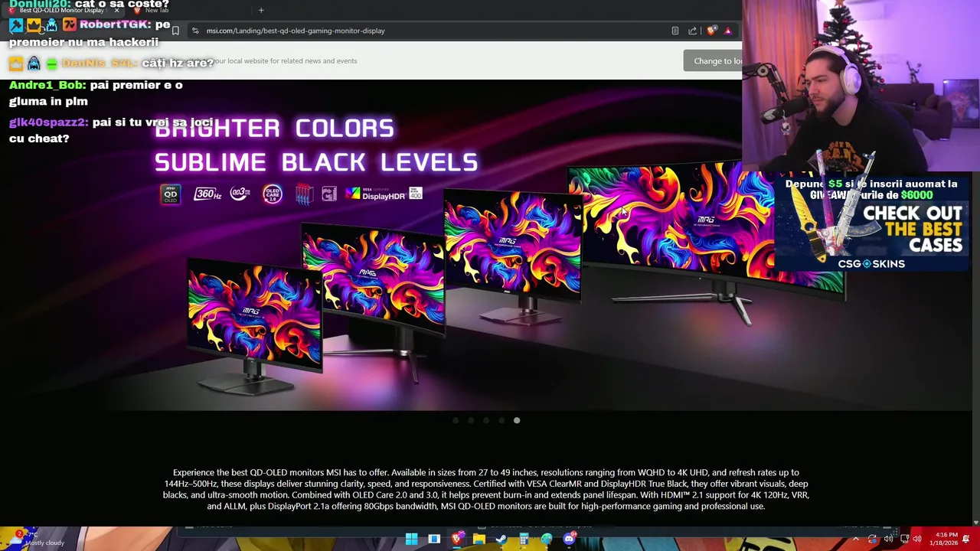Select the third carousel dot indicator

tap(486, 420)
